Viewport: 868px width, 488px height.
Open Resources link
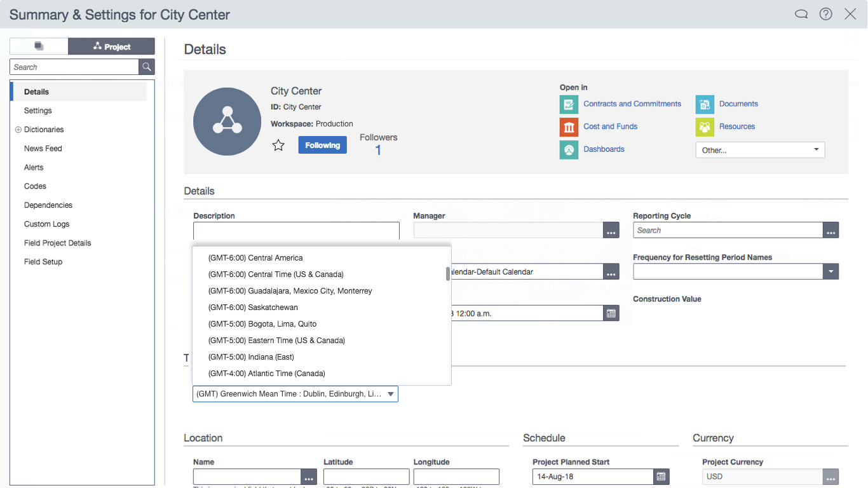pyautogui.click(x=737, y=126)
